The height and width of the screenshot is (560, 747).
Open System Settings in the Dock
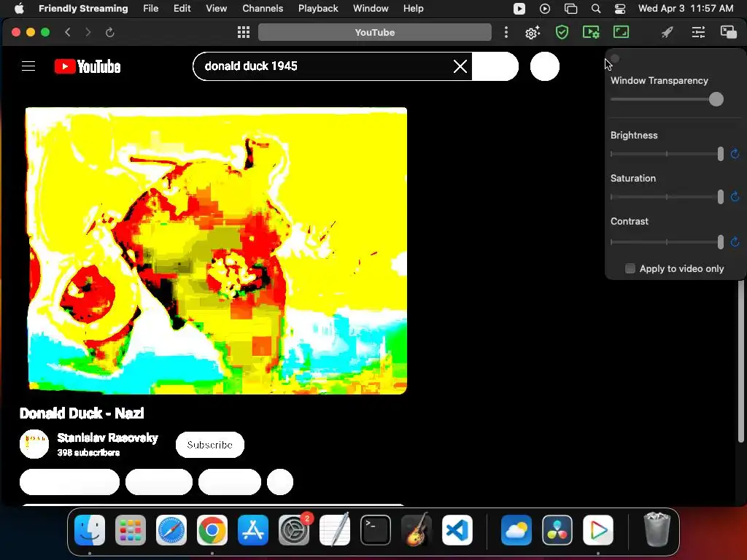tap(294, 529)
